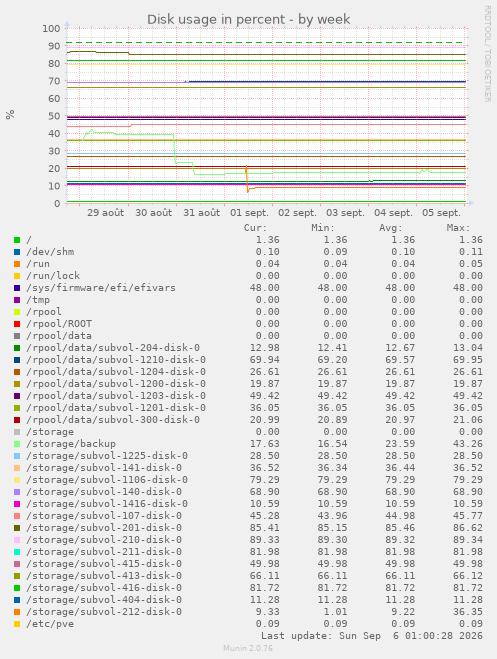Select /storage/subvol-212-disk-0 label

(104, 612)
